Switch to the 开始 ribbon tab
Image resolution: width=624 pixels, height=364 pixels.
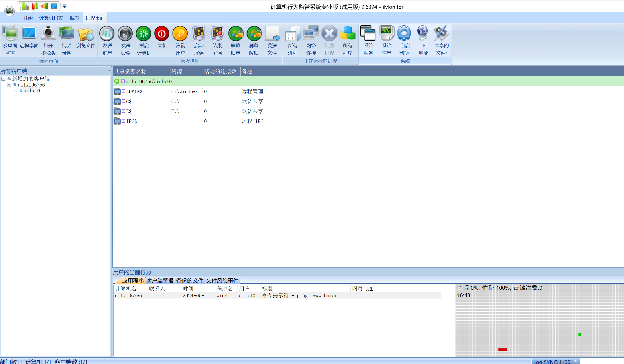(x=28, y=18)
